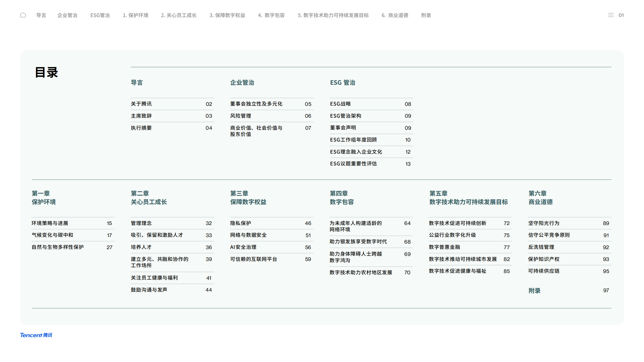Open 助力银发族享受数字时代 entry
Image resolution: width=644 pixels, height=362 pixels.
(x=358, y=242)
